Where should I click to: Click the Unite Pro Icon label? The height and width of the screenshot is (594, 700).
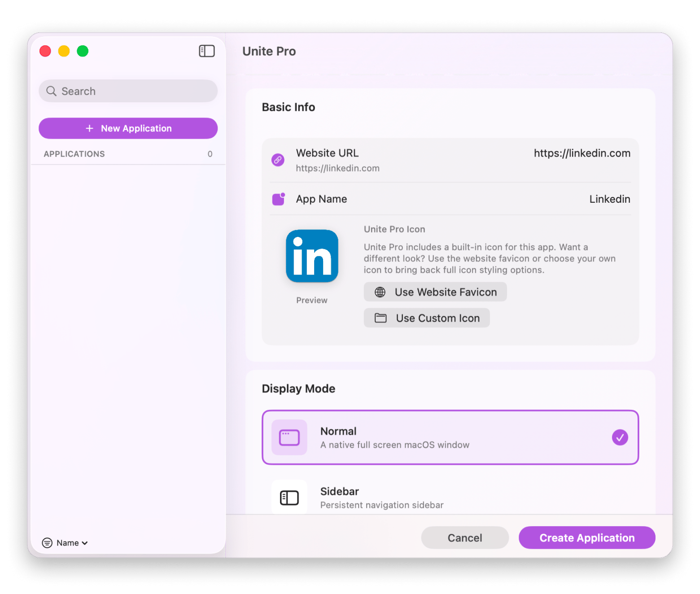[x=394, y=229]
